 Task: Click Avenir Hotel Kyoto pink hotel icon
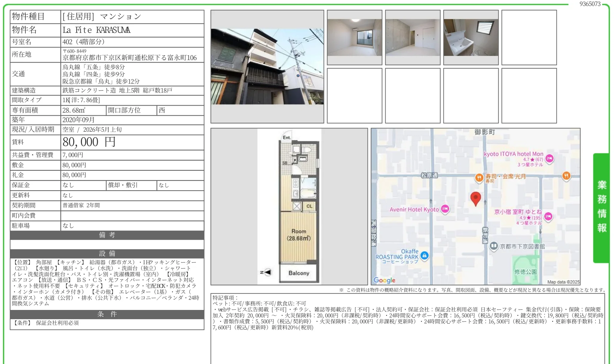[445, 209]
